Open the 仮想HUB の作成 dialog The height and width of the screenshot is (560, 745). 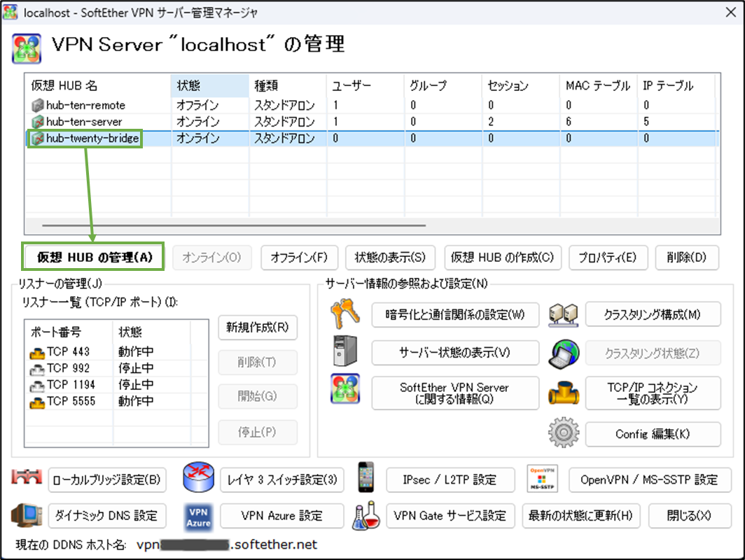point(503,258)
